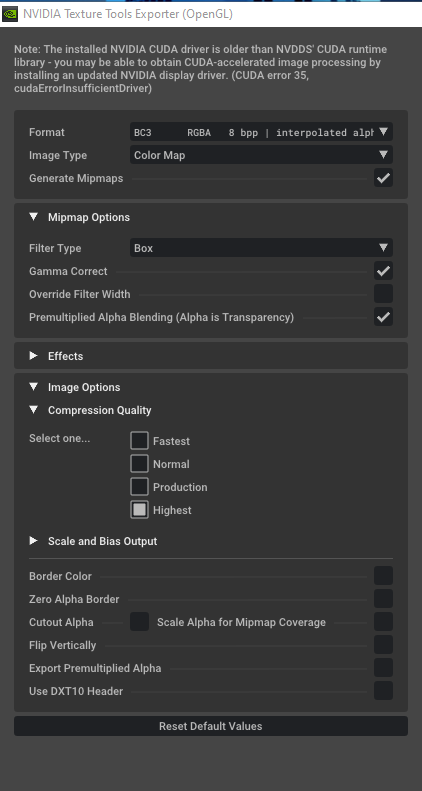Viewport: 422px width, 791px height.
Task: Select the Production compression quality option
Action: tap(139, 487)
